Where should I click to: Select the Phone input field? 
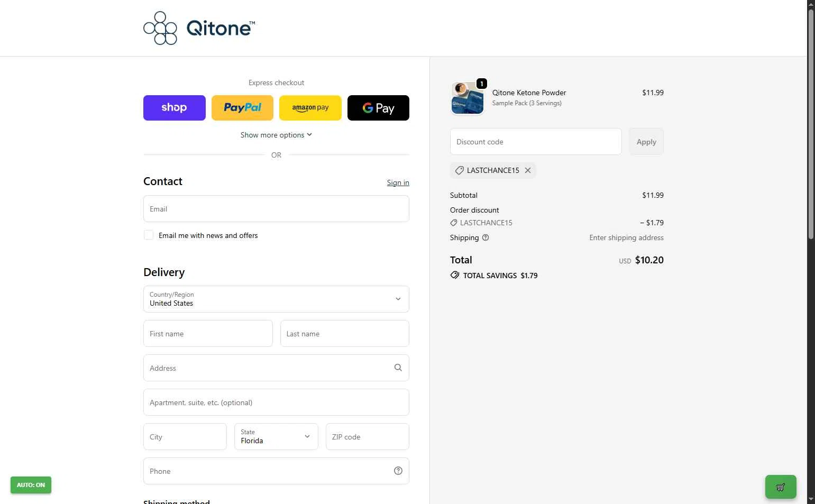point(276,471)
